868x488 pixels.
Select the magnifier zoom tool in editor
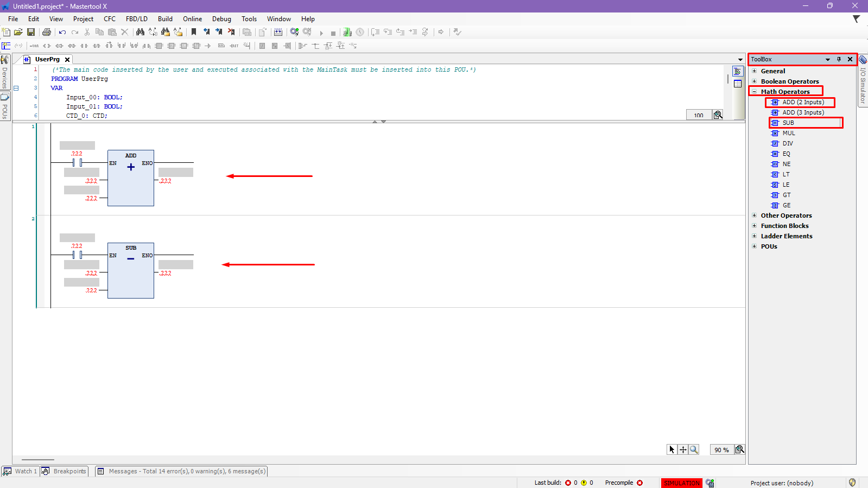point(694,449)
